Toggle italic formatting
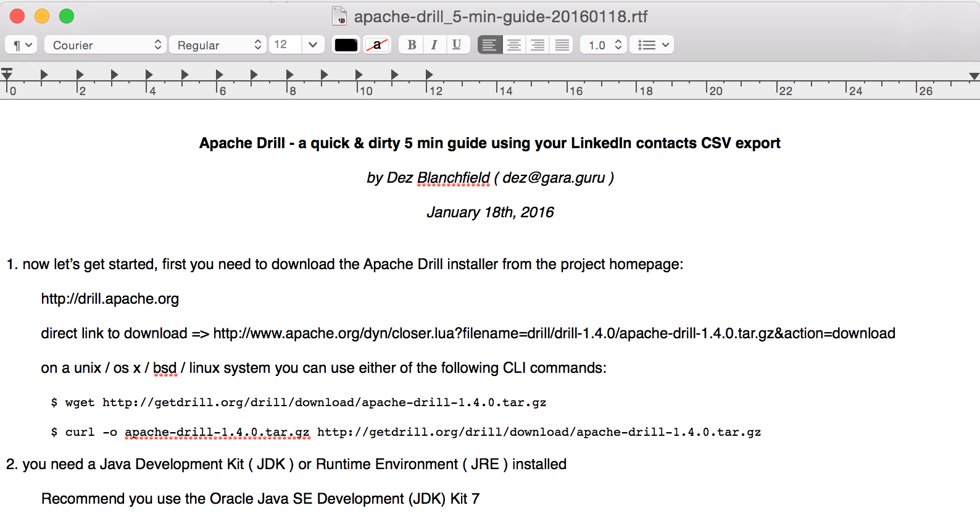The width and height of the screenshot is (980, 521). 434,45
